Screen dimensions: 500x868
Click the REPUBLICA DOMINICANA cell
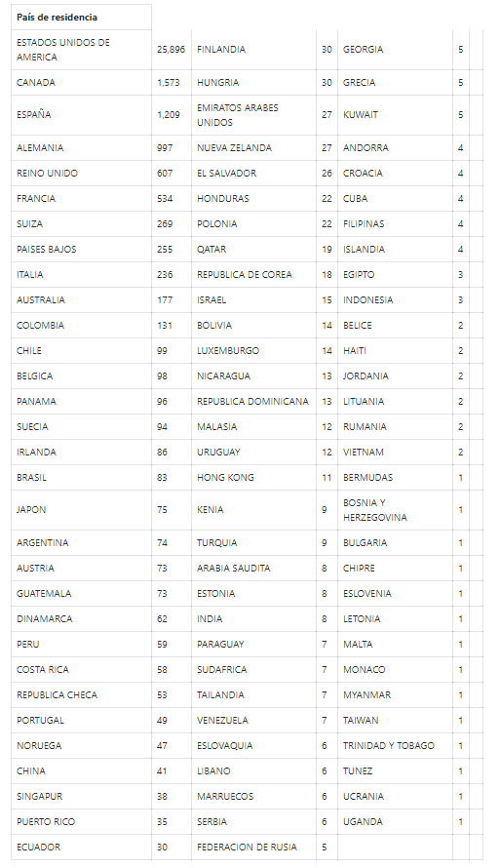(253, 402)
